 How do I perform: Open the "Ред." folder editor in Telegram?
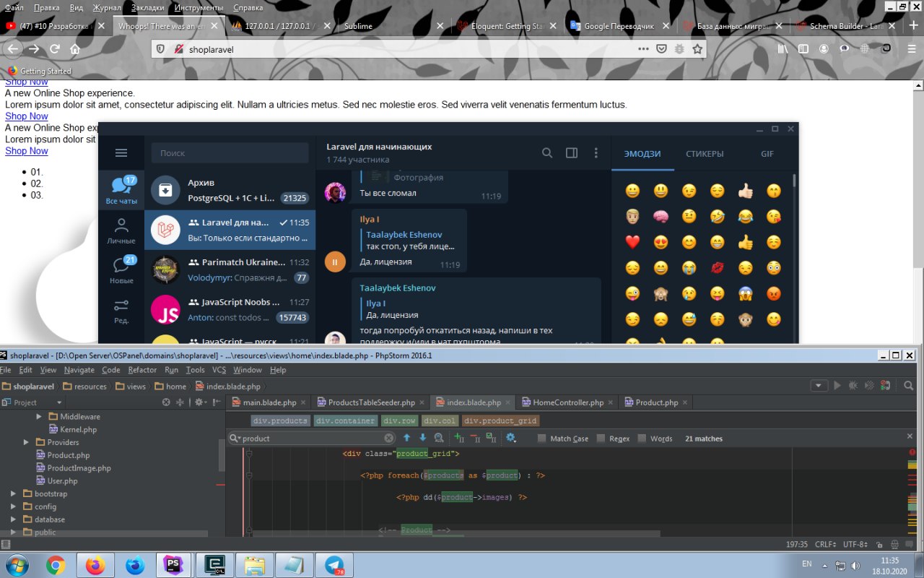coord(121,311)
